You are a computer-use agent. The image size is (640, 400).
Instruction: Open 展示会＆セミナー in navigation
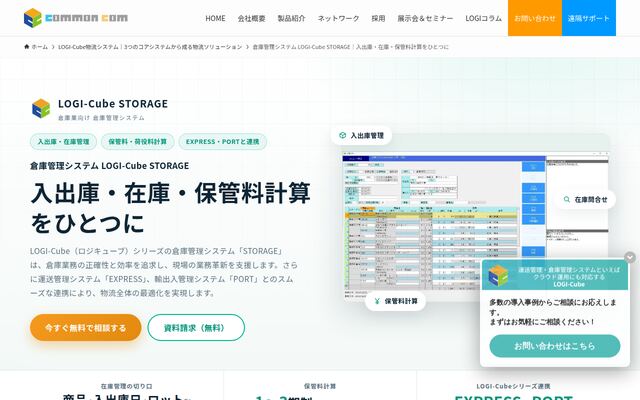point(425,18)
